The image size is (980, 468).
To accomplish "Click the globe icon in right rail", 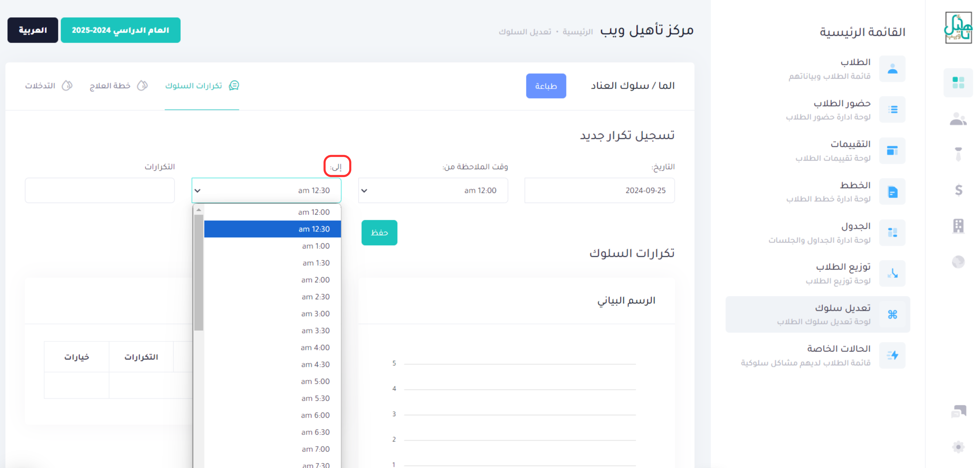I will [x=958, y=262].
